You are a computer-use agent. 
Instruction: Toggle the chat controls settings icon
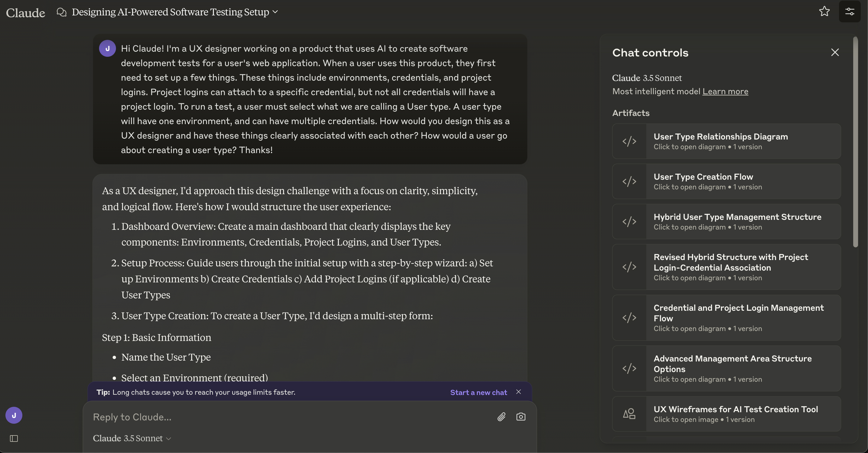click(850, 11)
